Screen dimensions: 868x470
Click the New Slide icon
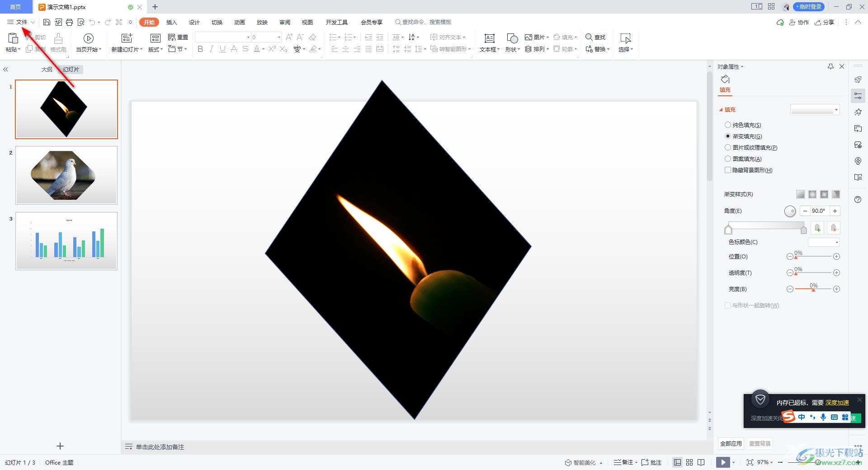click(x=127, y=38)
